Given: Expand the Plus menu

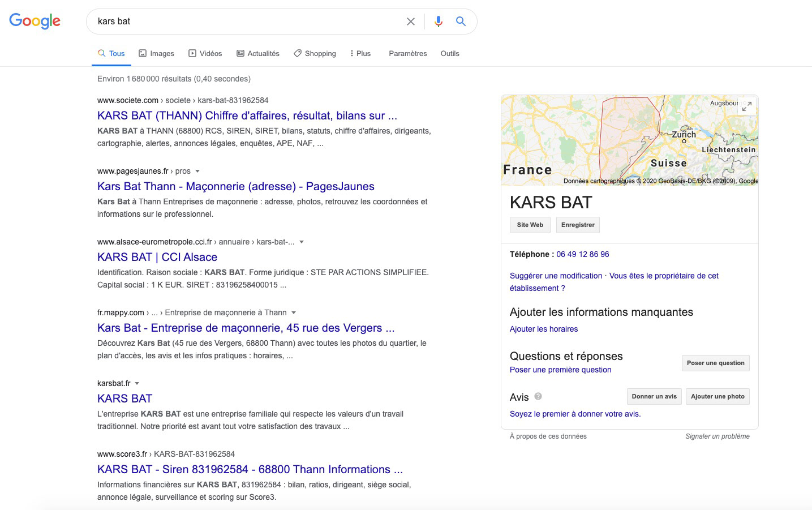Looking at the screenshot, I should (x=360, y=53).
